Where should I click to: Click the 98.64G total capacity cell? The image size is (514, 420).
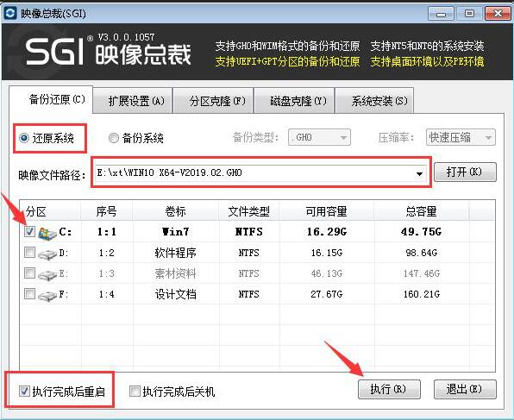tap(421, 253)
